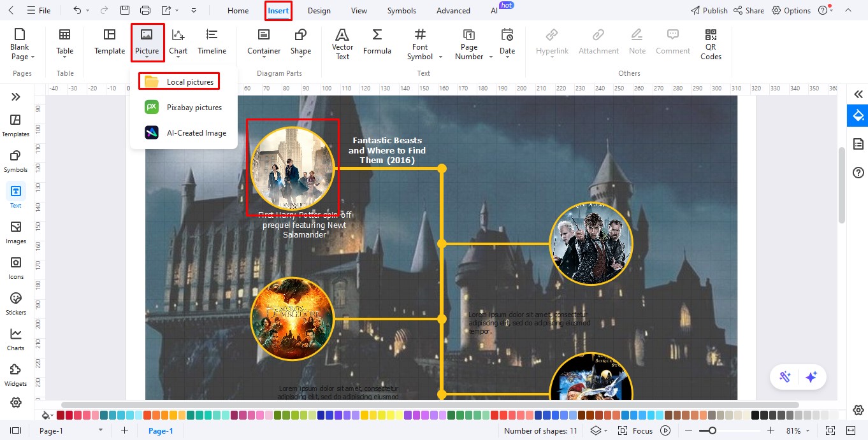Choose AI-Created Image option
Screen dimensions: 868x440
(184, 133)
